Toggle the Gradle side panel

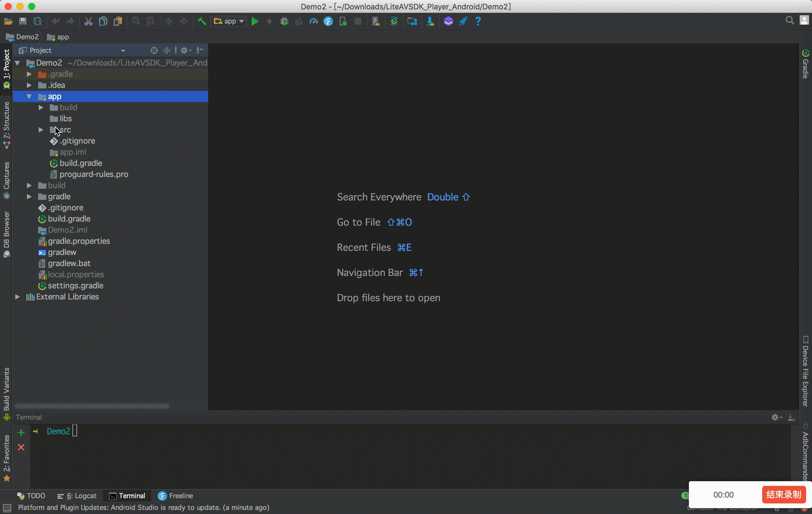pyautogui.click(x=805, y=65)
